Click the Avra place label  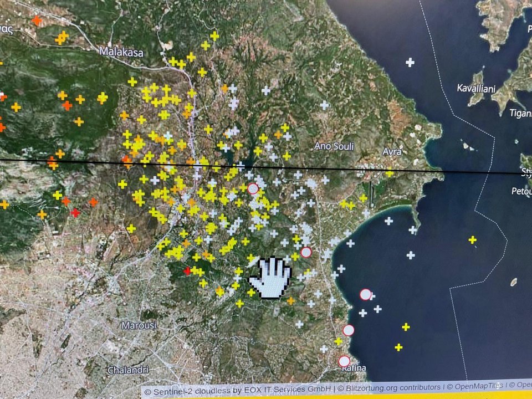pos(391,151)
